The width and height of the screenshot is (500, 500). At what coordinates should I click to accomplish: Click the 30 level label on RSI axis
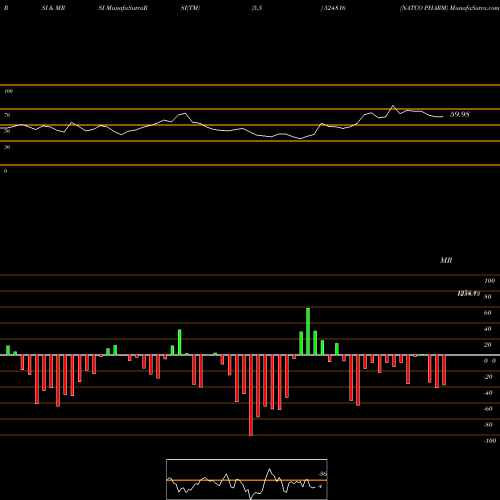[7, 147]
